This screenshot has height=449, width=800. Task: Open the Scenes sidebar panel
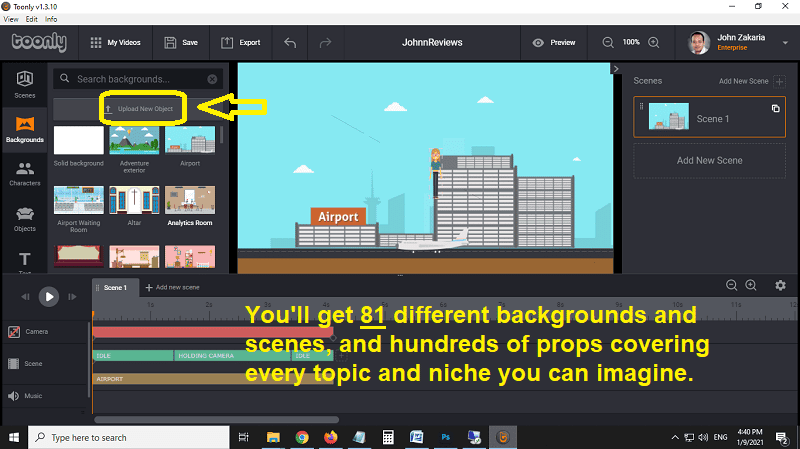pos(24,85)
